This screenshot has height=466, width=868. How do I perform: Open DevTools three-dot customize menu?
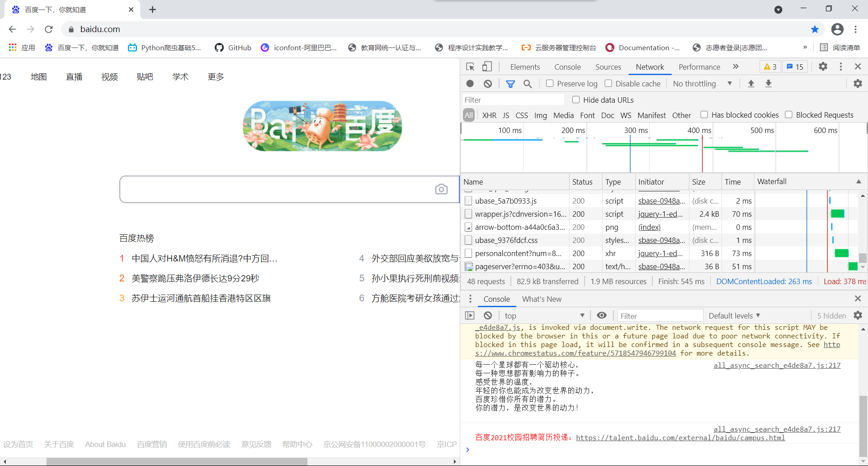click(841, 67)
